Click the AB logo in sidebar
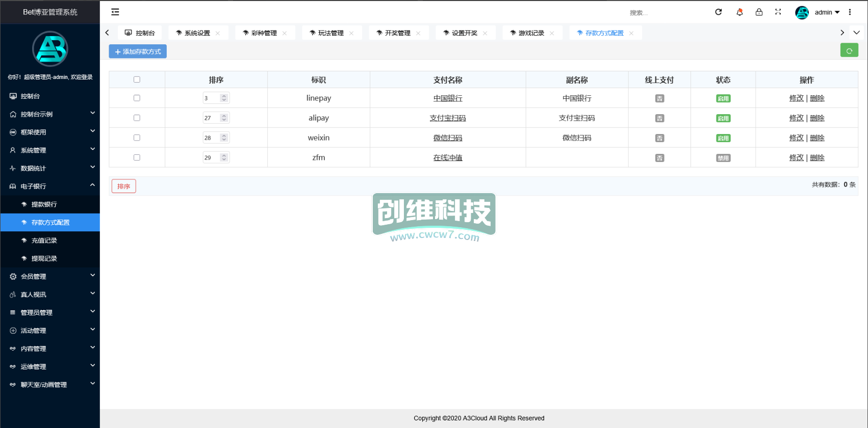The image size is (868, 428). (50, 49)
